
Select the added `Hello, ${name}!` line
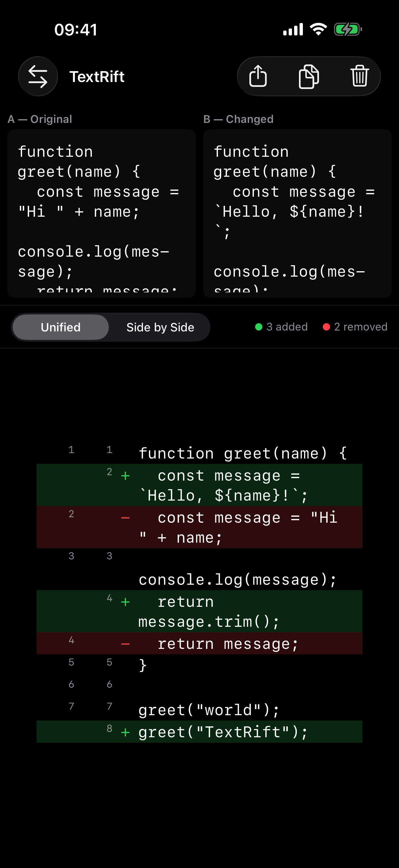tap(199, 485)
